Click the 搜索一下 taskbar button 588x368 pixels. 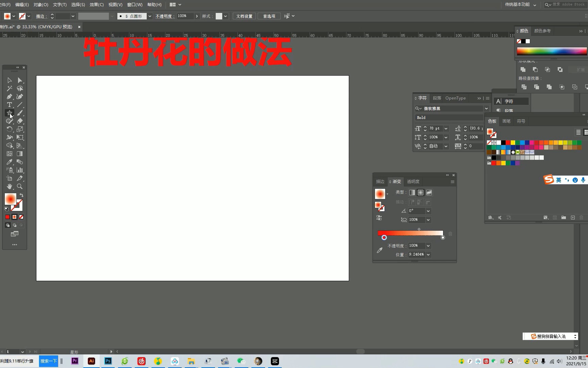pos(48,361)
